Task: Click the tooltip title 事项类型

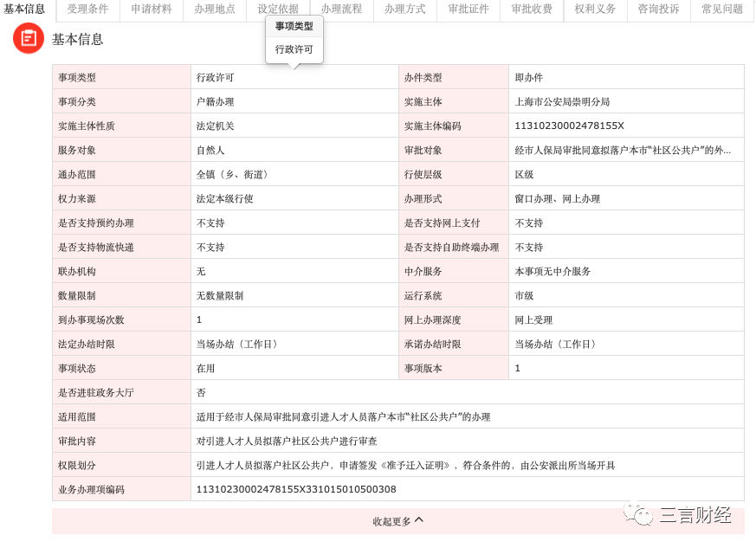Action: point(294,26)
